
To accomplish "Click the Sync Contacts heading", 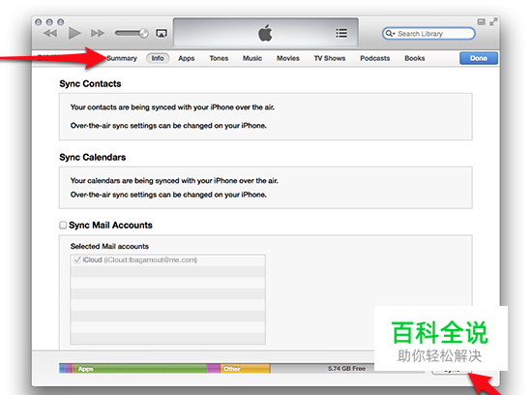I will 90,84.
